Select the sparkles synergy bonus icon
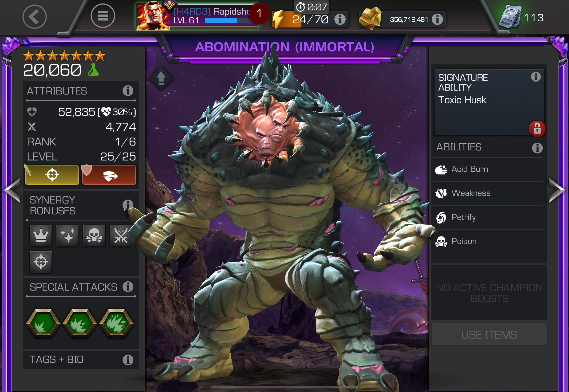569x392 pixels. pyautogui.click(x=67, y=235)
